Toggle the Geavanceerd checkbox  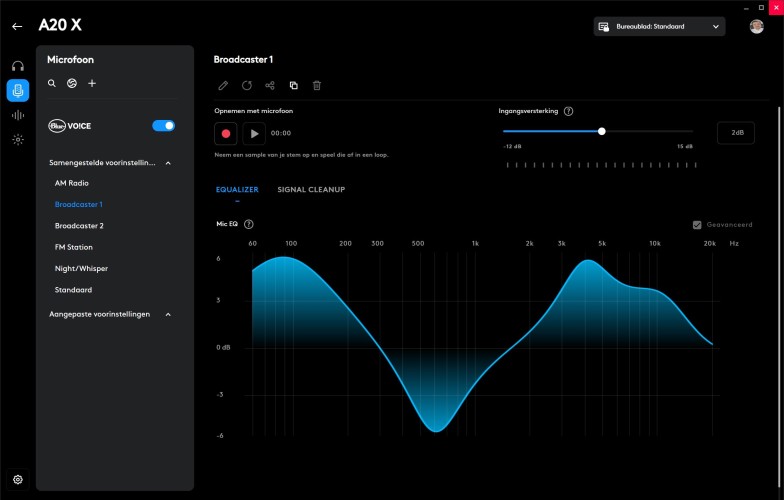click(697, 225)
